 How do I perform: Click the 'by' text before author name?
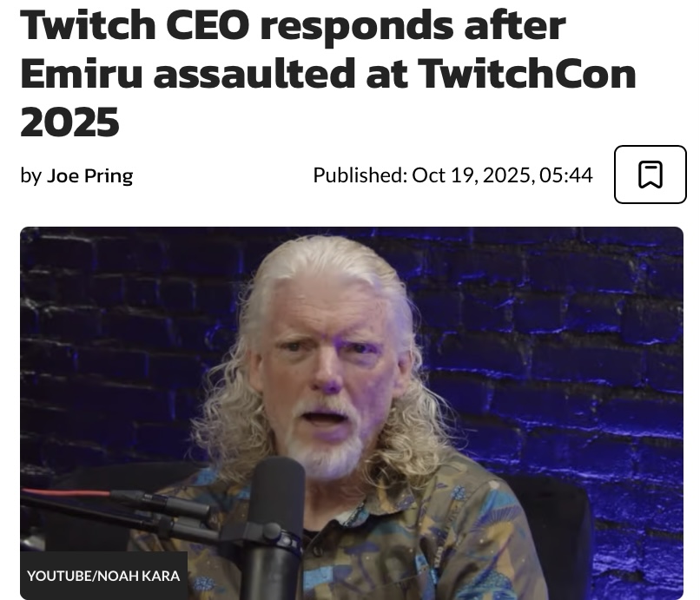tap(30, 175)
